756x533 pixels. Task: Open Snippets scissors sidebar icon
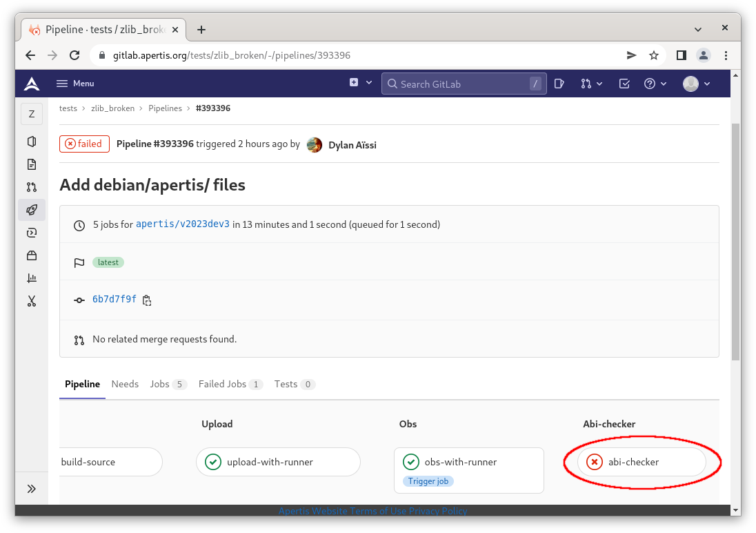tap(32, 301)
